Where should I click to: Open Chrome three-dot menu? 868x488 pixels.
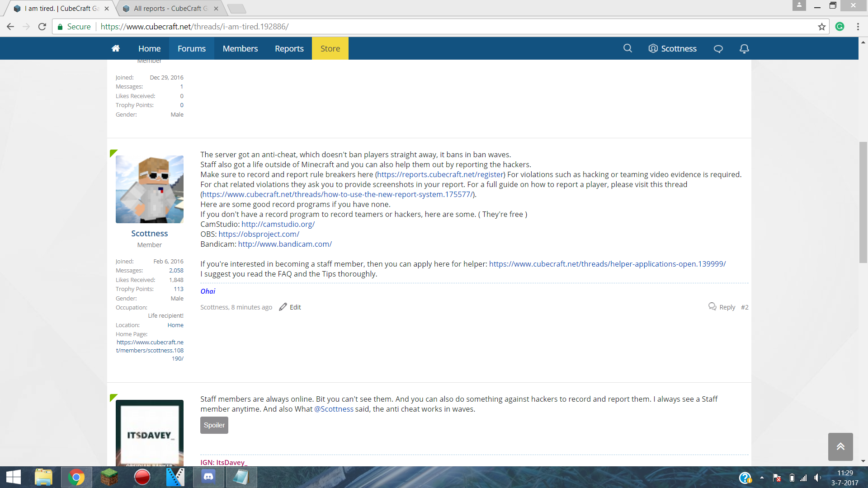click(x=858, y=27)
